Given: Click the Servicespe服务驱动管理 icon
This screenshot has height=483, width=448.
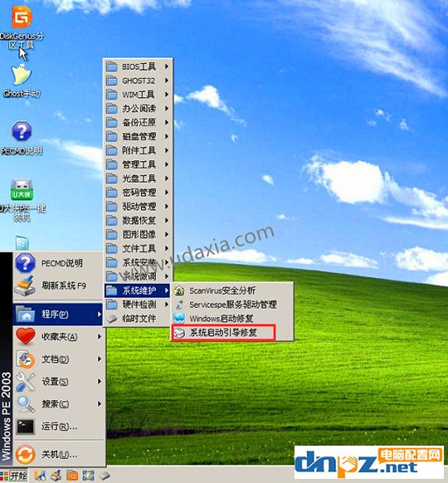Looking at the screenshot, I should 179,305.
